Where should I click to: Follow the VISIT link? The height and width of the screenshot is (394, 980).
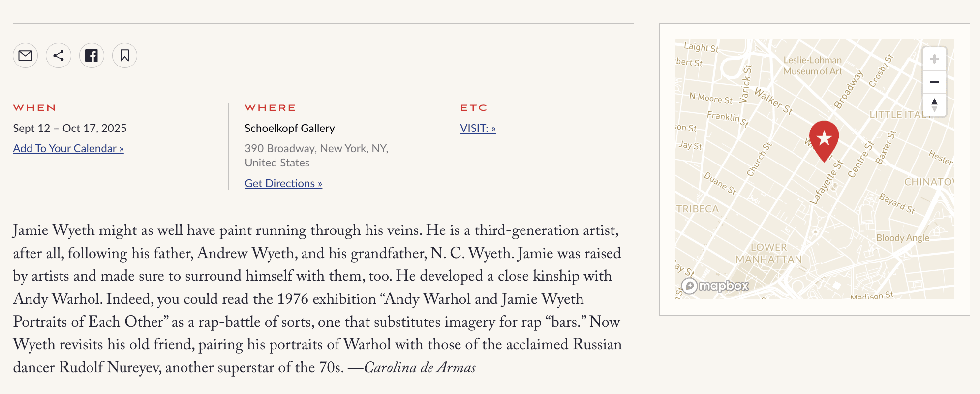pyautogui.click(x=478, y=128)
